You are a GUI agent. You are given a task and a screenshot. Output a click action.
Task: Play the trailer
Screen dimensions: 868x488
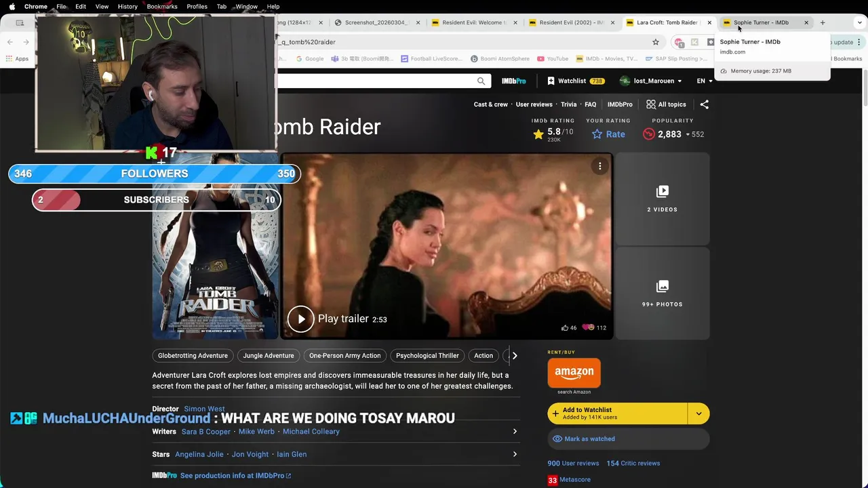pos(300,319)
